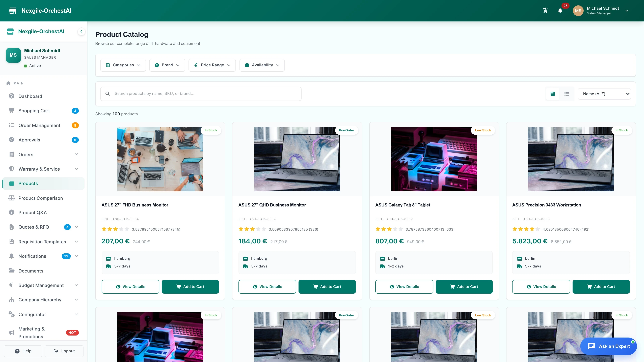The image size is (644, 362).
Task: View details of the ASUS Precision 3433 Workstation
Action: tap(541, 287)
